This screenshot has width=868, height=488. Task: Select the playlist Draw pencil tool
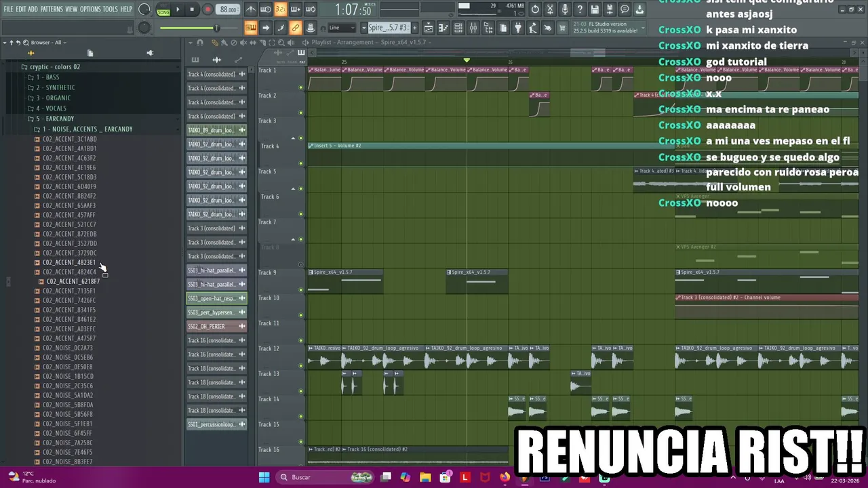click(215, 42)
